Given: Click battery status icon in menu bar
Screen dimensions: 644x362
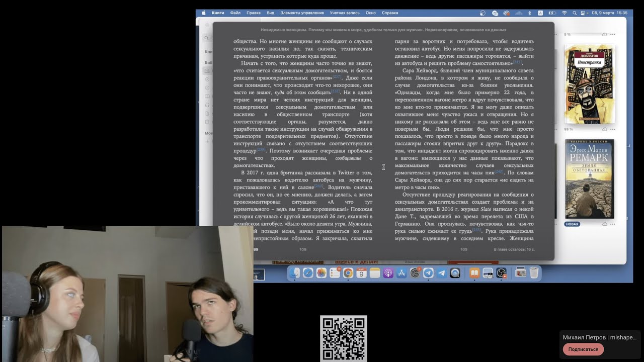Looking at the screenshot, I should [552, 13].
